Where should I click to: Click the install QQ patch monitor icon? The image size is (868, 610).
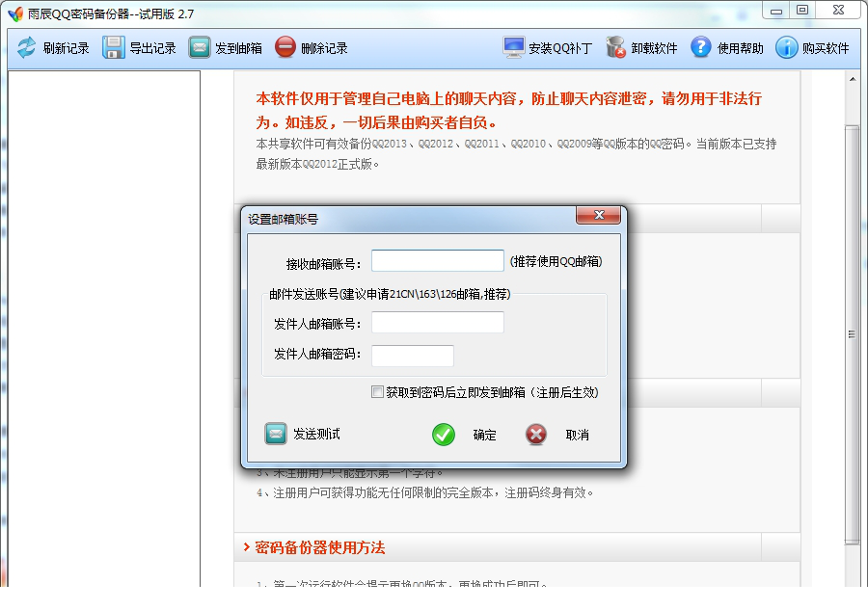click(514, 47)
